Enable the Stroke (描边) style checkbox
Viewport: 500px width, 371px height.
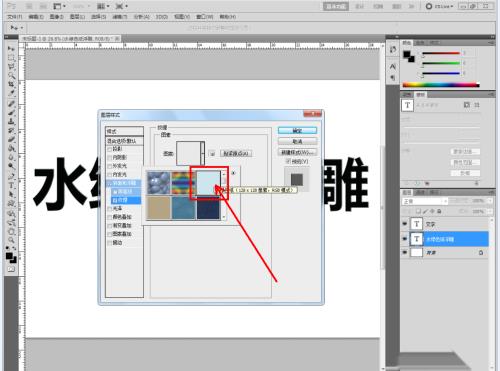point(110,243)
